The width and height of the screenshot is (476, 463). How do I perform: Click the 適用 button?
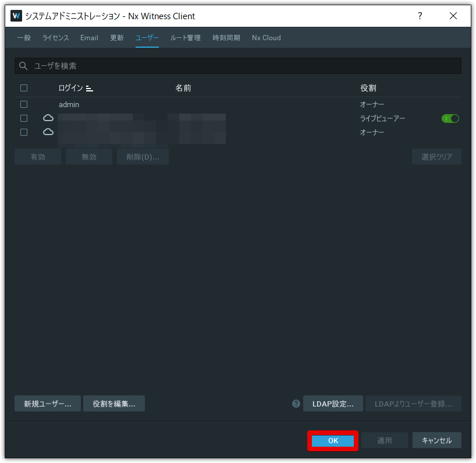click(384, 440)
